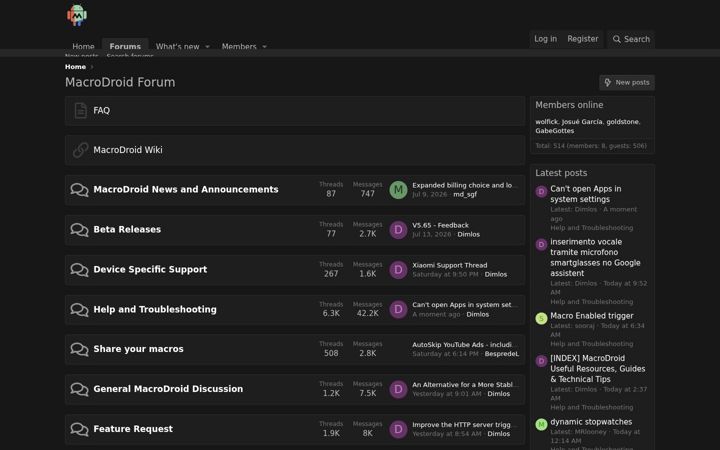
Task: Open latest post 'Macro Enabled trigger'
Action: [591, 316]
